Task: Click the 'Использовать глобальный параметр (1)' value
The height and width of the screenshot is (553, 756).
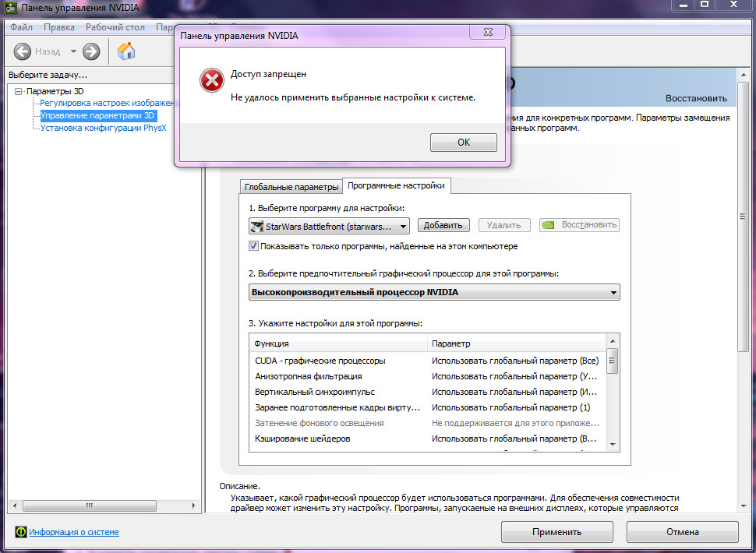Action: pos(510,407)
